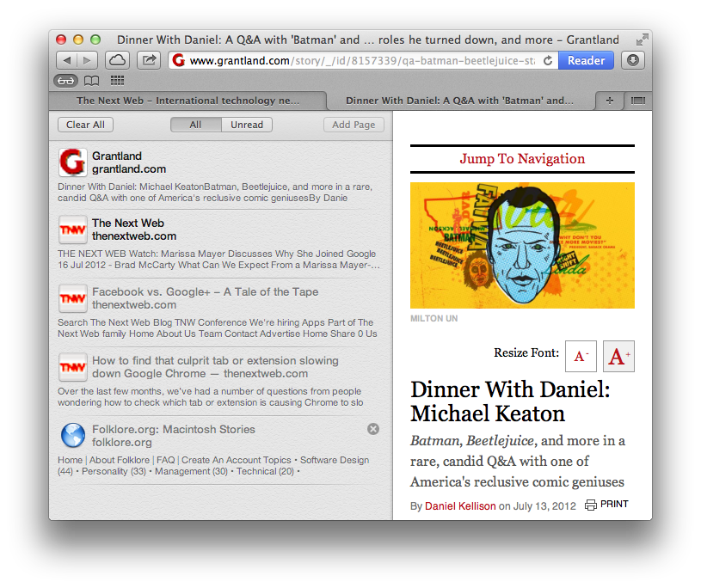Add a new tab with the plus button
This screenshot has width=701, height=588.
click(609, 101)
